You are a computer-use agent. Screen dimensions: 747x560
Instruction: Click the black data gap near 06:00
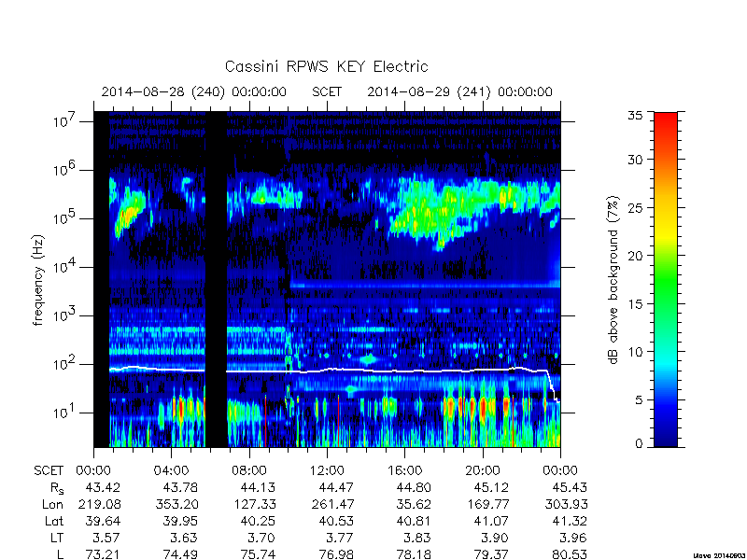coord(216,279)
